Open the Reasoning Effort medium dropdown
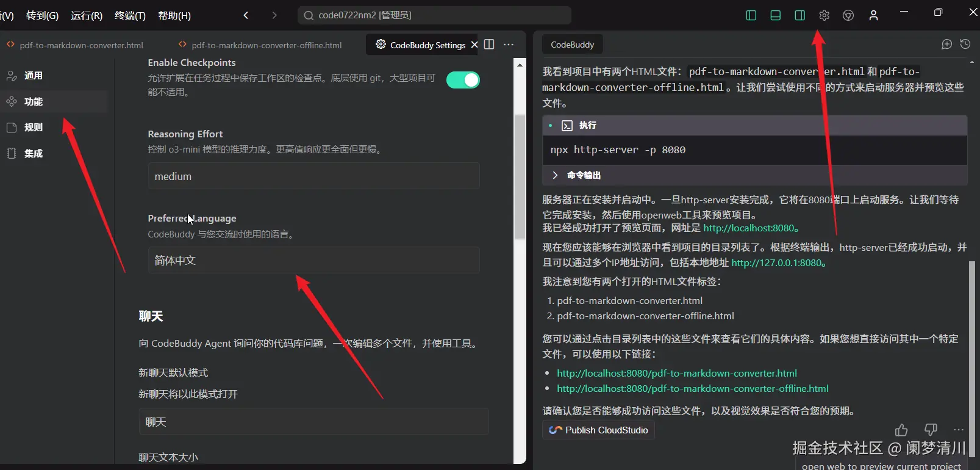 [x=313, y=176]
